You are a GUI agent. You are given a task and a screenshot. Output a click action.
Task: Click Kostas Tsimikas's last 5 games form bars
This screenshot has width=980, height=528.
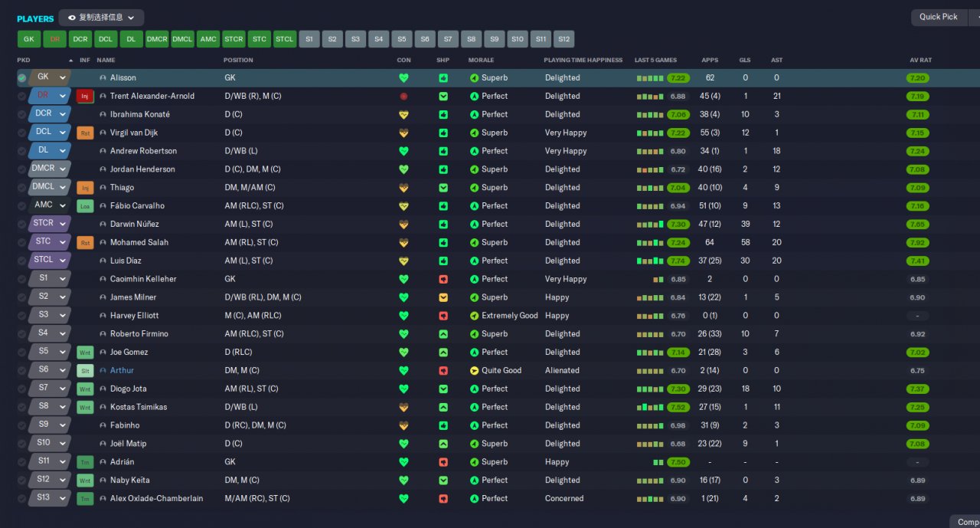[x=650, y=408]
